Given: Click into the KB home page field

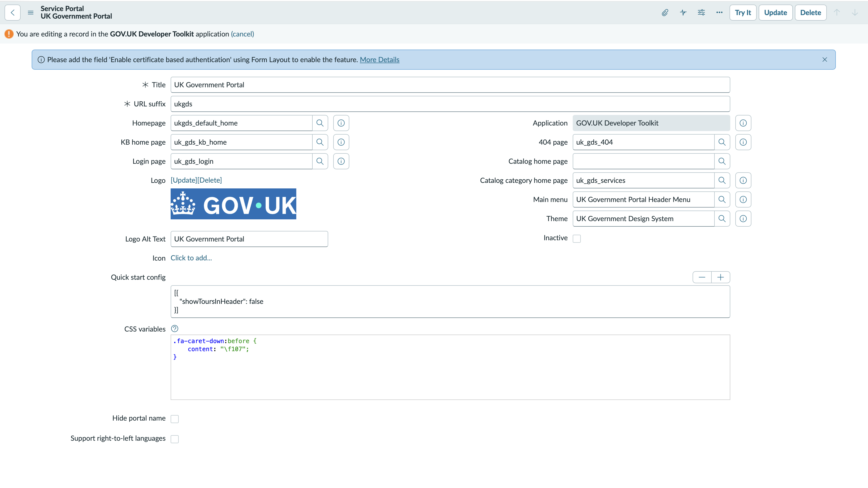Looking at the screenshot, I should (241, 142).
